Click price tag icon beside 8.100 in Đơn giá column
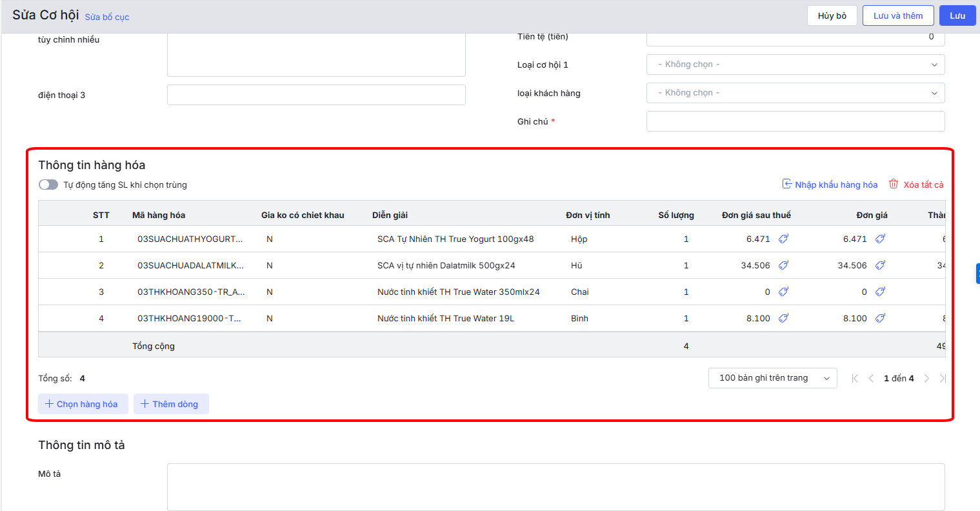This screenshot has height=511, width=980. pyautogui.click(x=880, y=318)
